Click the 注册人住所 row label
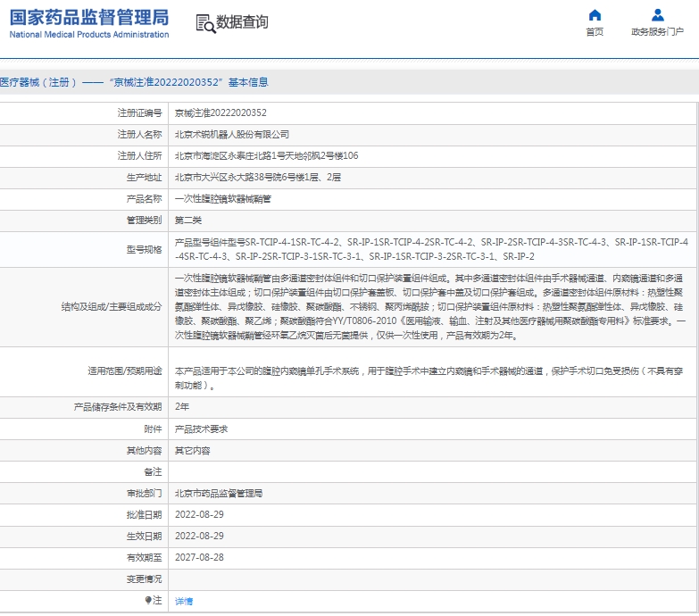The width and height of the screenshot is (699, 616). click(x=139, y=155)
